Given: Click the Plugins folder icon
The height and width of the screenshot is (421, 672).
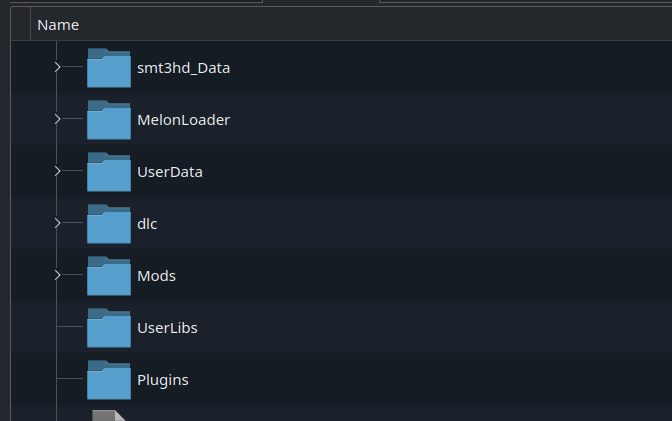Looking at the screenshot, I should [109, 380].
